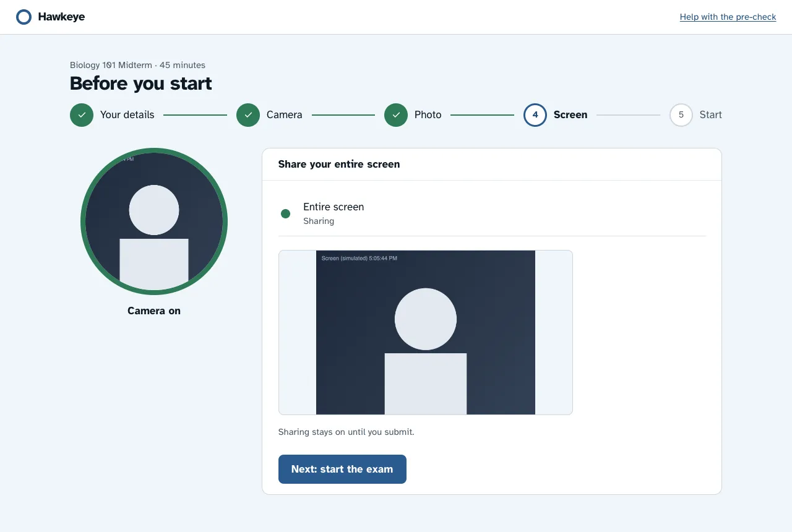Click the Camera on label
Viewport: 792px width, 532px height.
click(154, 311)
